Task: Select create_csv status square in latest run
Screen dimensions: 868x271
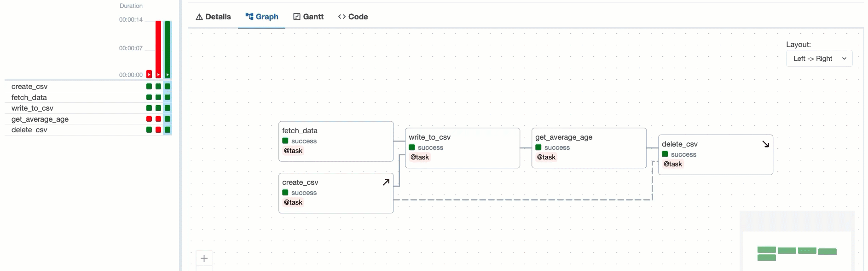Action: point(168,87)
